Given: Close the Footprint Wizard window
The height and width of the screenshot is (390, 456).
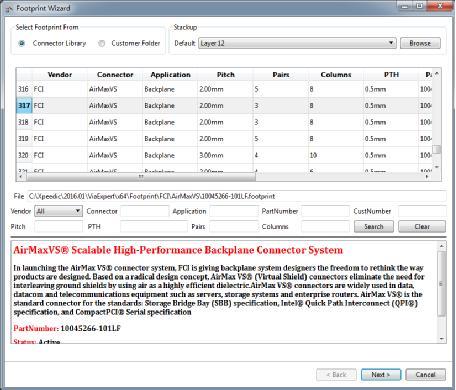Looking at the screenshot, I should pos(440,6).
